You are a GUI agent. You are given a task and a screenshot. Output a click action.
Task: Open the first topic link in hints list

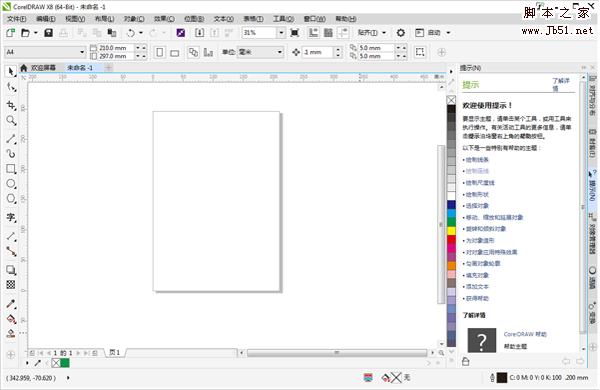pos(477,160)
